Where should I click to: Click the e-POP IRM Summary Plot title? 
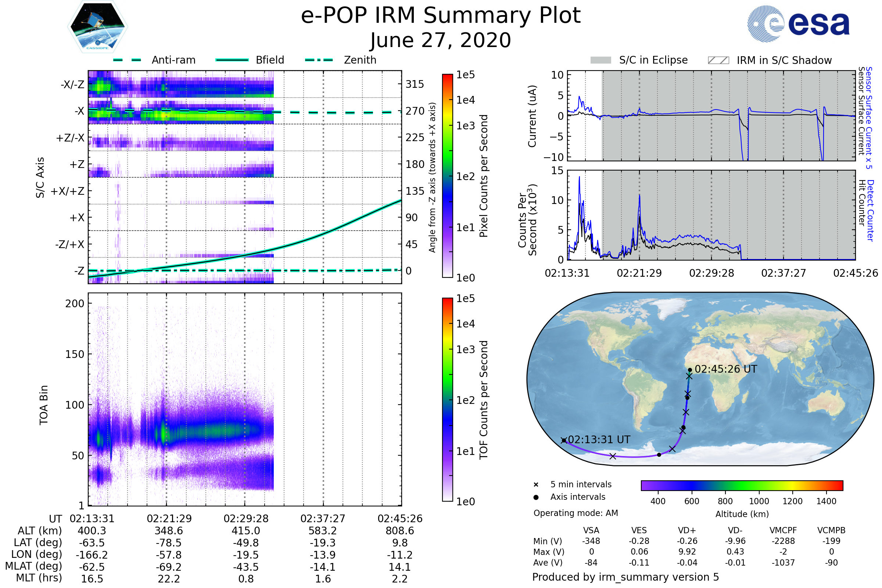tap(441, 16)
